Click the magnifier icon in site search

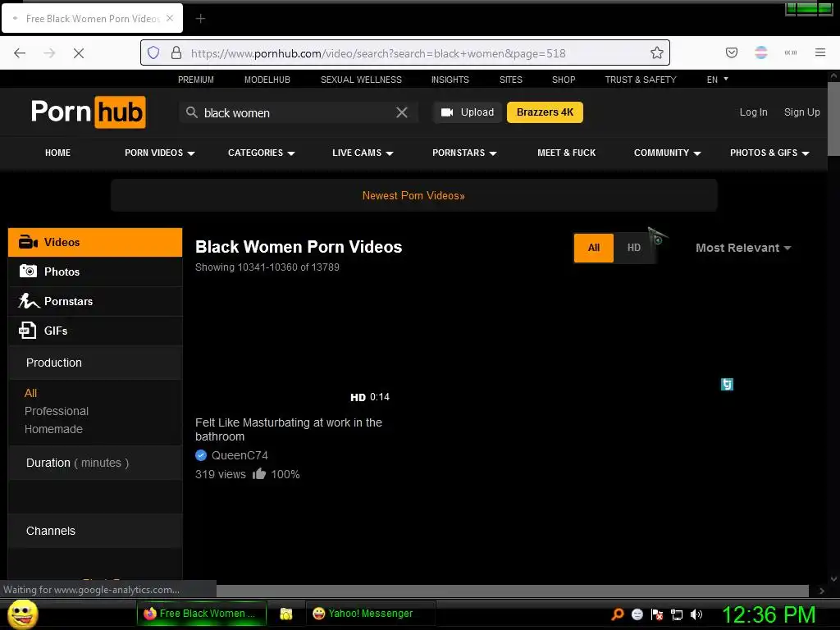[x=192, y=112]
